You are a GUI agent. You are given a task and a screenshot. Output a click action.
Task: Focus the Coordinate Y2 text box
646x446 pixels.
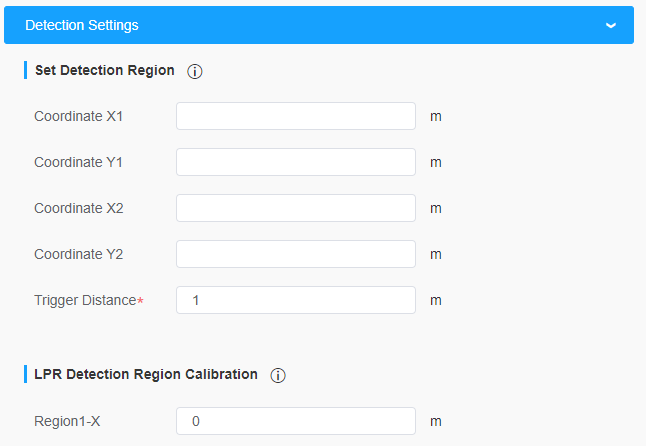click(296, 254)
